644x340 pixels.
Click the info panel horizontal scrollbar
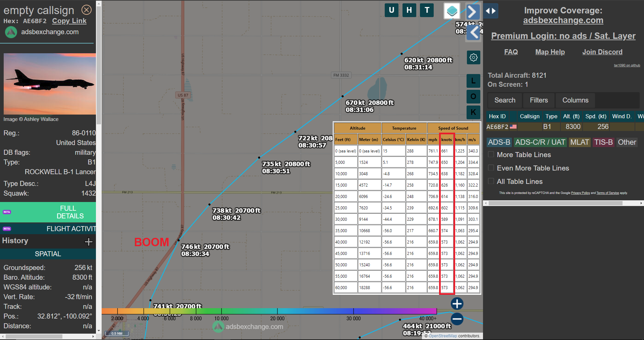pos(34,336)
